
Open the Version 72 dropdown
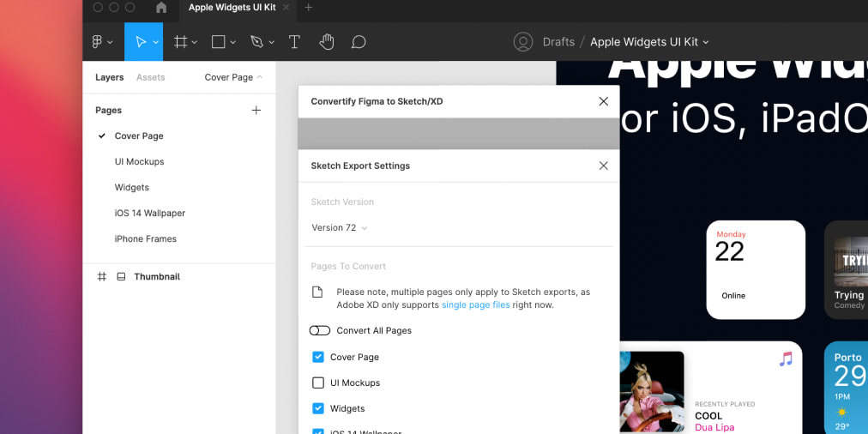click(340, 227)
